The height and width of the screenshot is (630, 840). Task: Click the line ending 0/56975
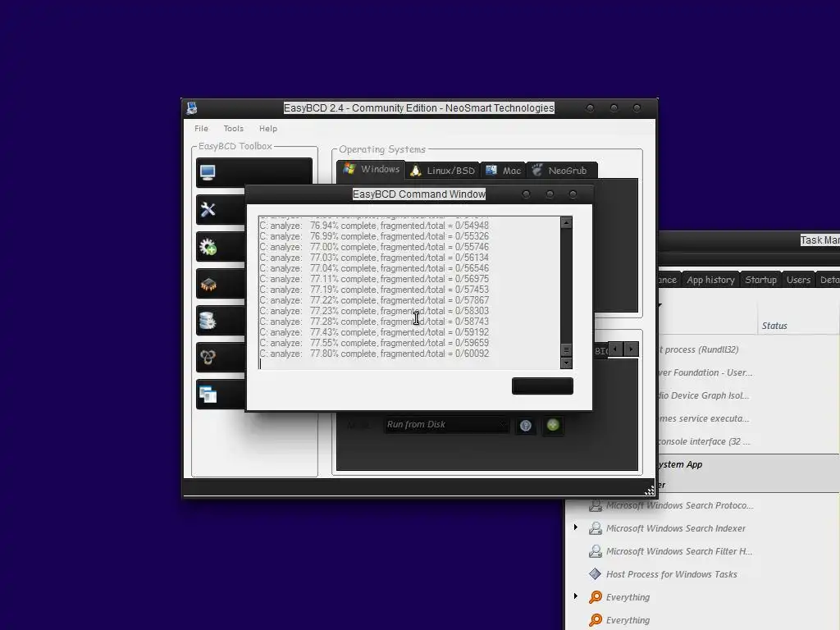374,279
